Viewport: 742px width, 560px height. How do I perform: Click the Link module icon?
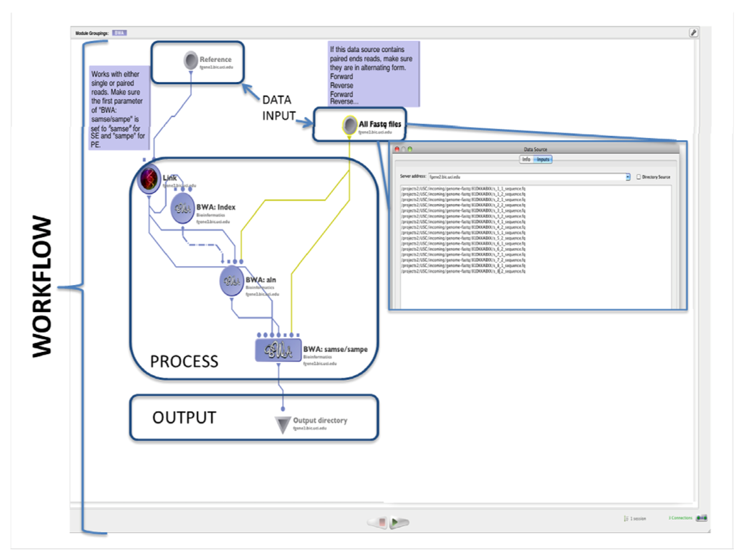point(149,179)
